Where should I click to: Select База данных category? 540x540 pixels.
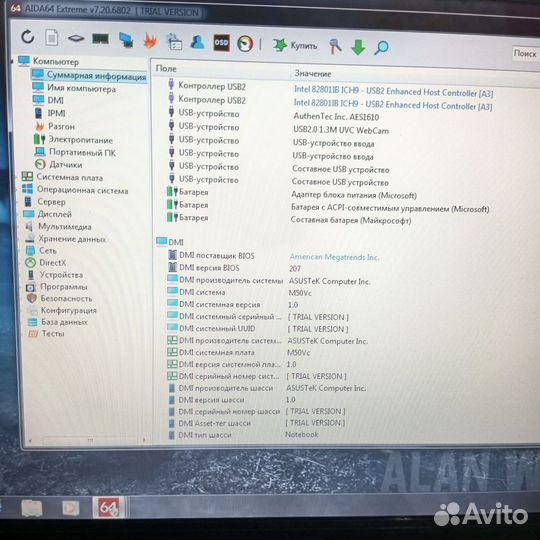click(x=58, y=322)
